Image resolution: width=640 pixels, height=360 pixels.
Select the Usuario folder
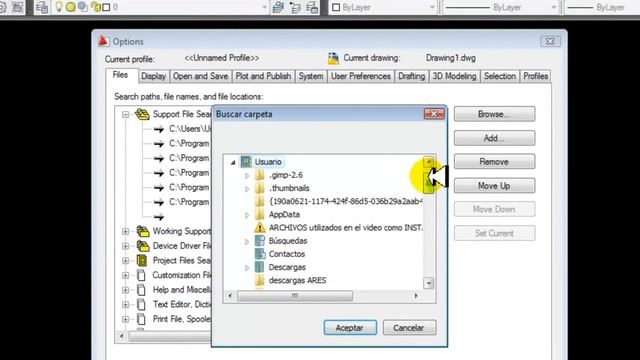click(268, 162)
